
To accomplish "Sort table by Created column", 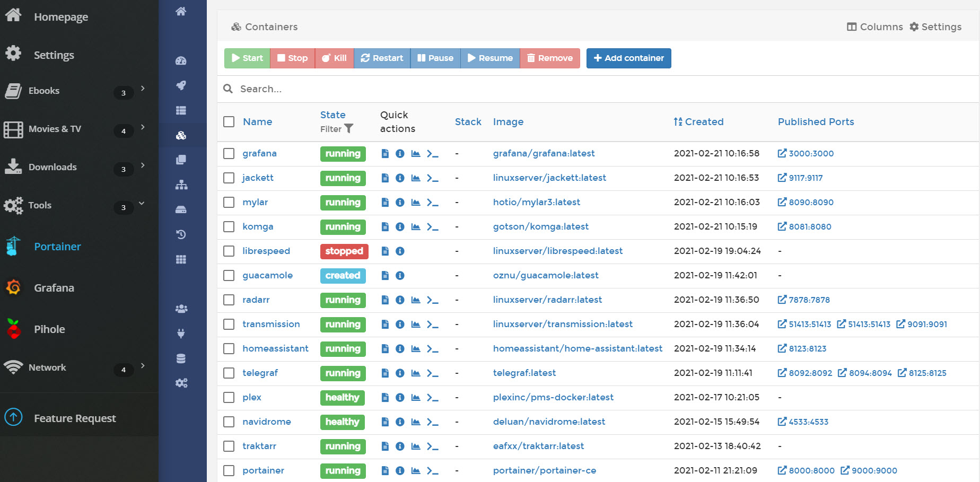I will 698,122.
